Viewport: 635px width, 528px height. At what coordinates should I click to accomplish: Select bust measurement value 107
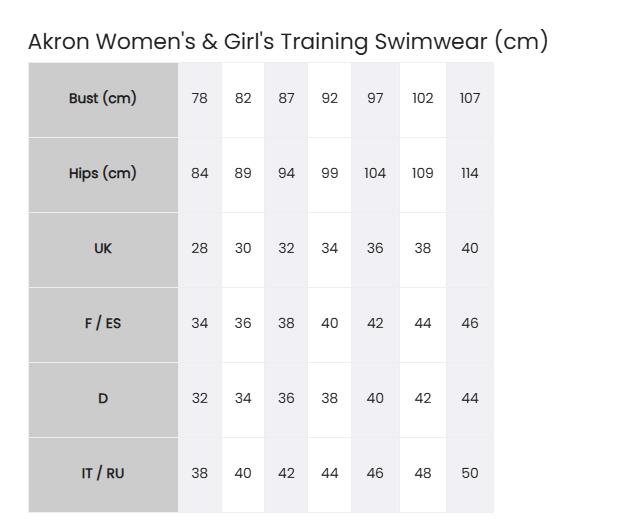click(470, 98)
